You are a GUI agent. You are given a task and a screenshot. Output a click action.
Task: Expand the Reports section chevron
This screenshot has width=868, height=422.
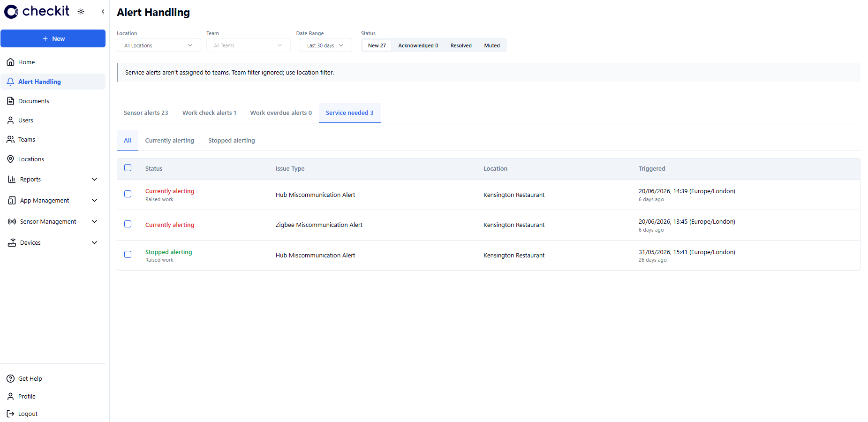94,179
